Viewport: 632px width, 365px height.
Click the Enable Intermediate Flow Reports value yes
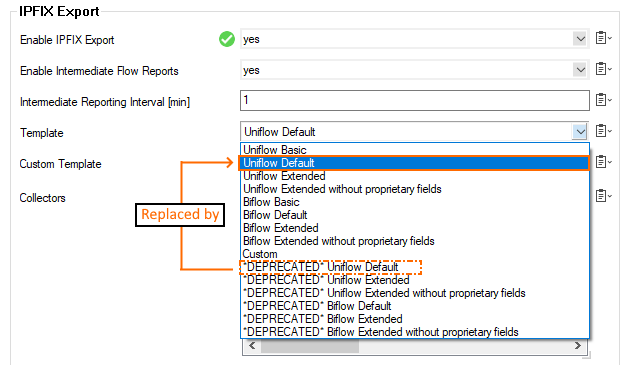pos(251,70)
